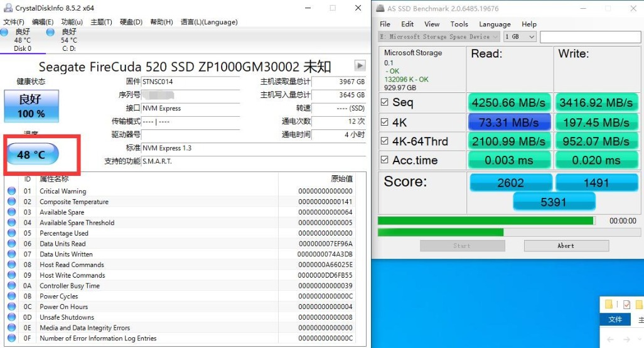The height and width of the screenshot is (348, 644).
Task: Click the Critical Warning status indicator
Action: [11, 192]
